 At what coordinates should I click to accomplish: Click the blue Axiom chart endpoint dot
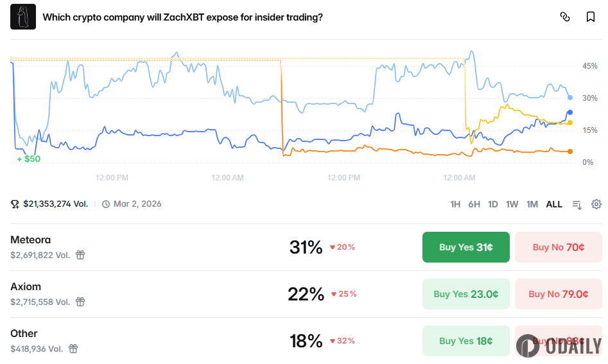[x=569, y=112]
